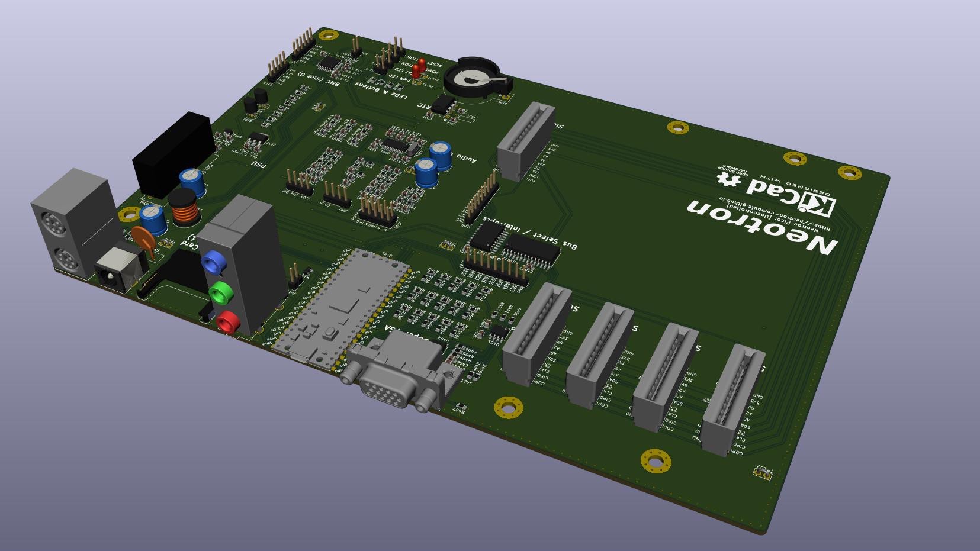Click the red LEDs beside PWR LED label
Viewport: 980px width, 551px height.
point(419,68)
